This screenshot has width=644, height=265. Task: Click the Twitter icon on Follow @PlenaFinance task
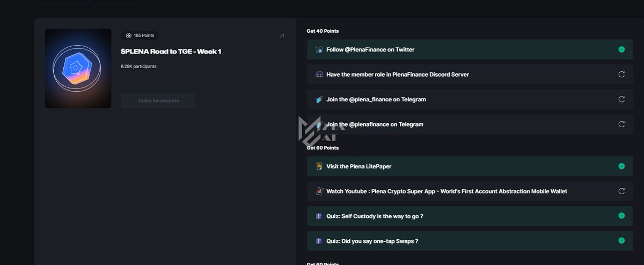pyautogui.click(x=319, y=49)
